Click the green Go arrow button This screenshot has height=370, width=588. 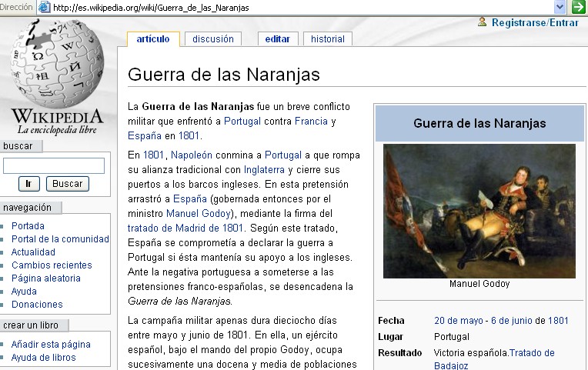point(579,7)
